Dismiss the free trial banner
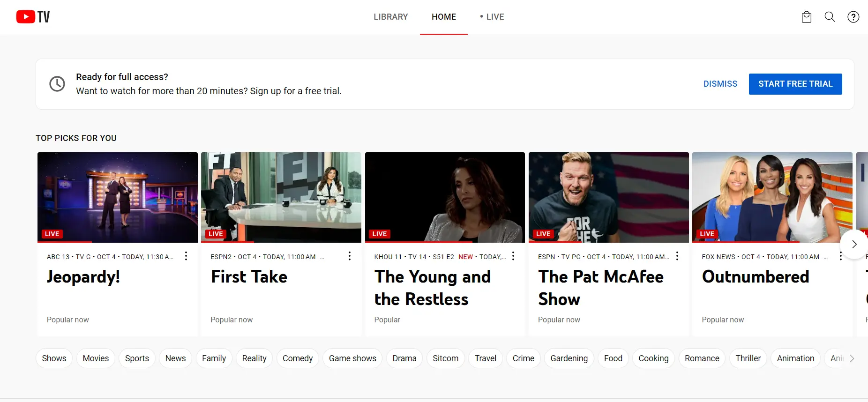Viewport: 868px width, 402px height. (x=720, y=84)
